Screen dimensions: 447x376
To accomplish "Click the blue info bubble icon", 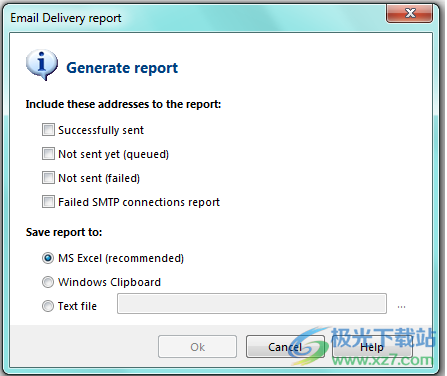I will (42, 65).
